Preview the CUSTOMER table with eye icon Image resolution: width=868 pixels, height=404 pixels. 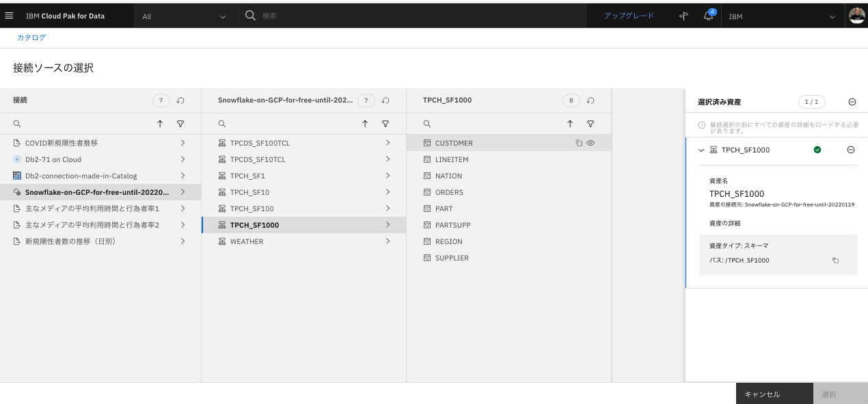[591, 143]
